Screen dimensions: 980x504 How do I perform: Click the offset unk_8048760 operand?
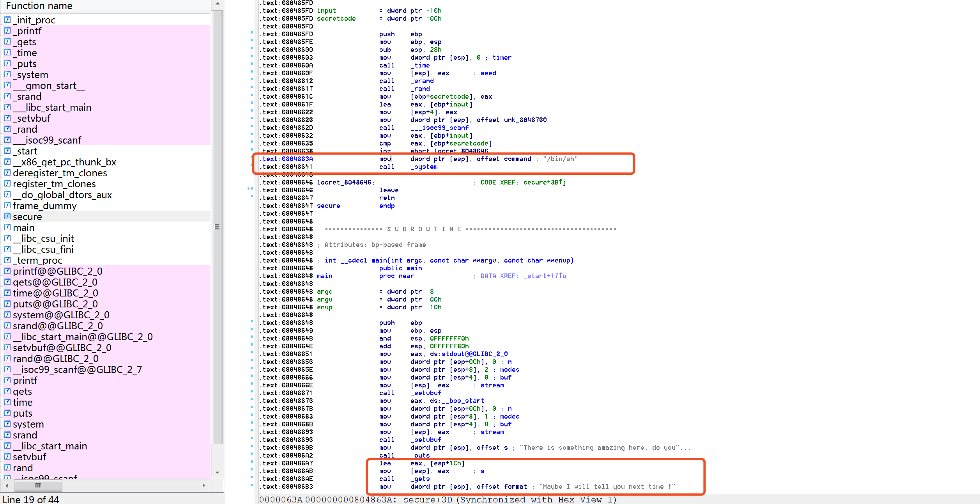[511, 120]
